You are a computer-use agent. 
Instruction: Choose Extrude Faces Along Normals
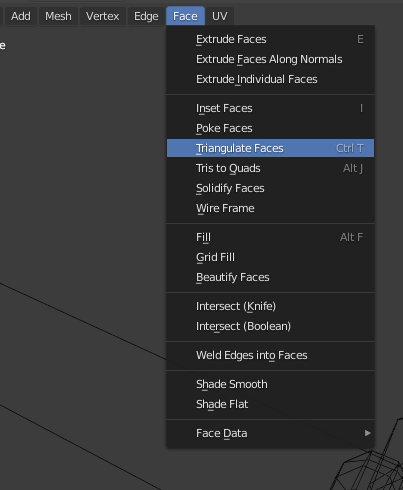tap(270, 59)
